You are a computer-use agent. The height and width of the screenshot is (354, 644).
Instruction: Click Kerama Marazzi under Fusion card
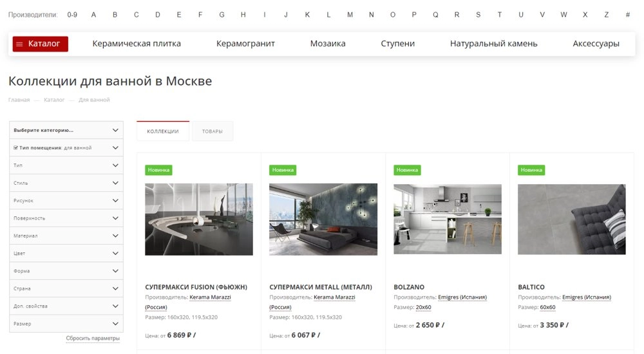click(x=211, y=297)
